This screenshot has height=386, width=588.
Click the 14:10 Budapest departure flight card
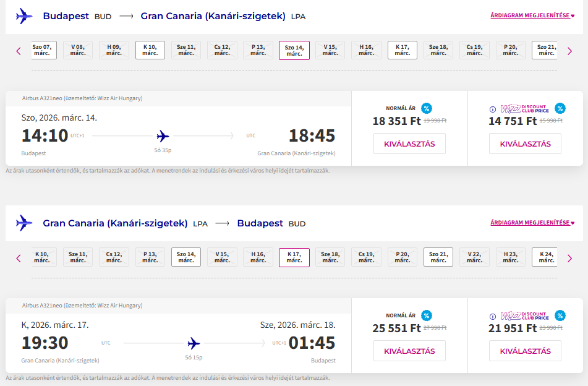pyautogui.click(x=178, y=135)
